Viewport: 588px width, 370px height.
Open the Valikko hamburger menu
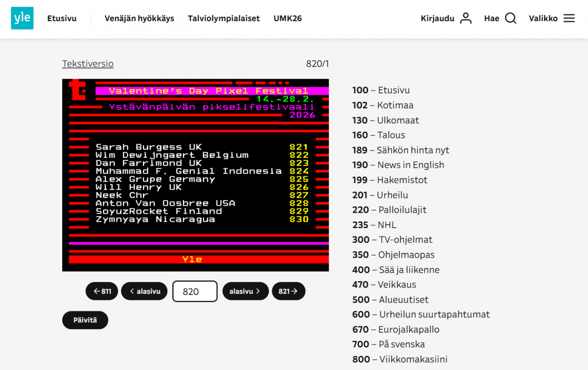point(569,18)
